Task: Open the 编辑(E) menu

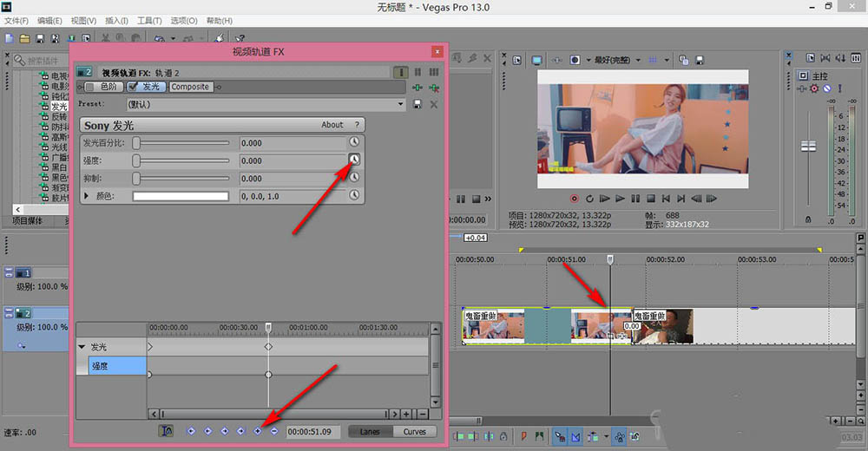Action: 49,21
